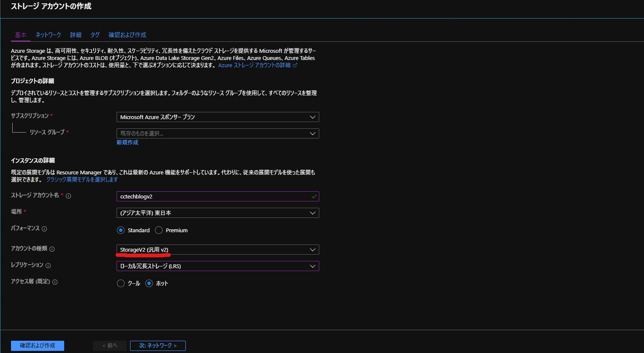This screenshot has height=353, width=644.
Task: Click the 確認および作成 blue button
Action: [x=38, y=345]
